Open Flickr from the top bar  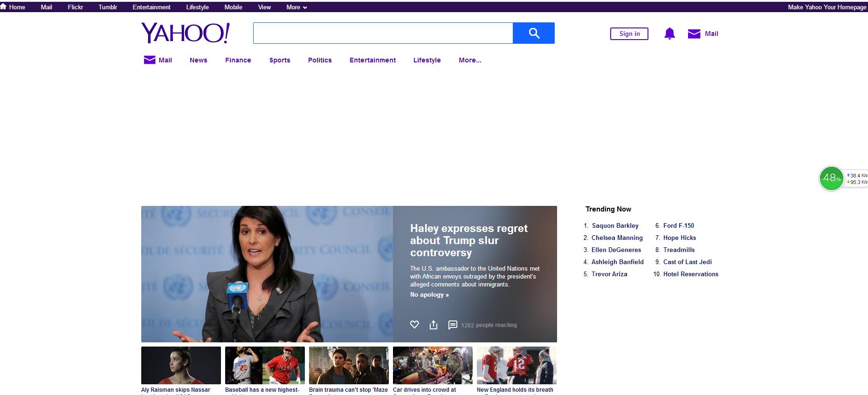click(x=76, y=7)
